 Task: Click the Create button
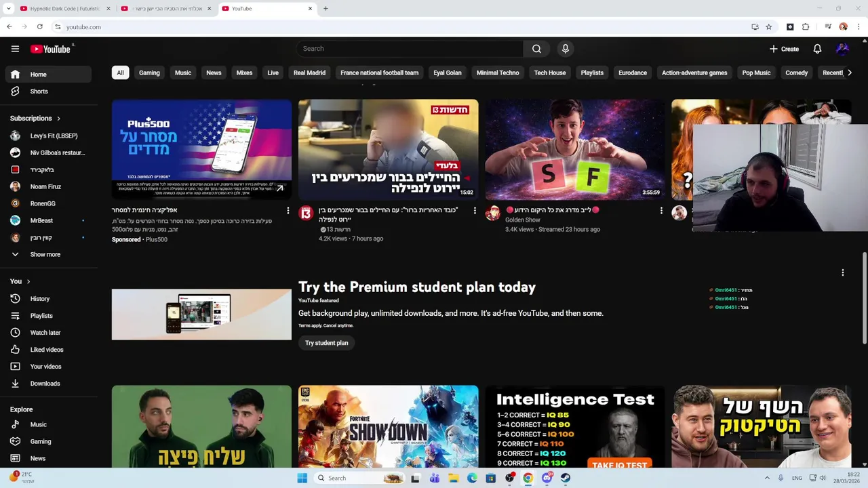click(785, 49)
